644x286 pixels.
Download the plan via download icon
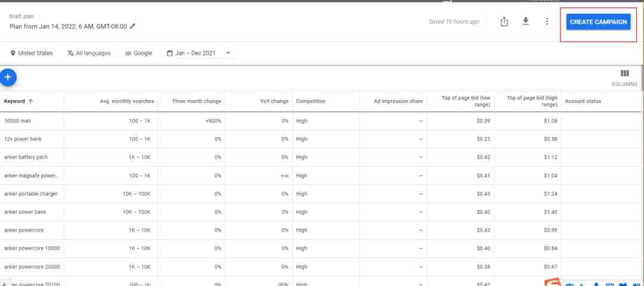525,21
